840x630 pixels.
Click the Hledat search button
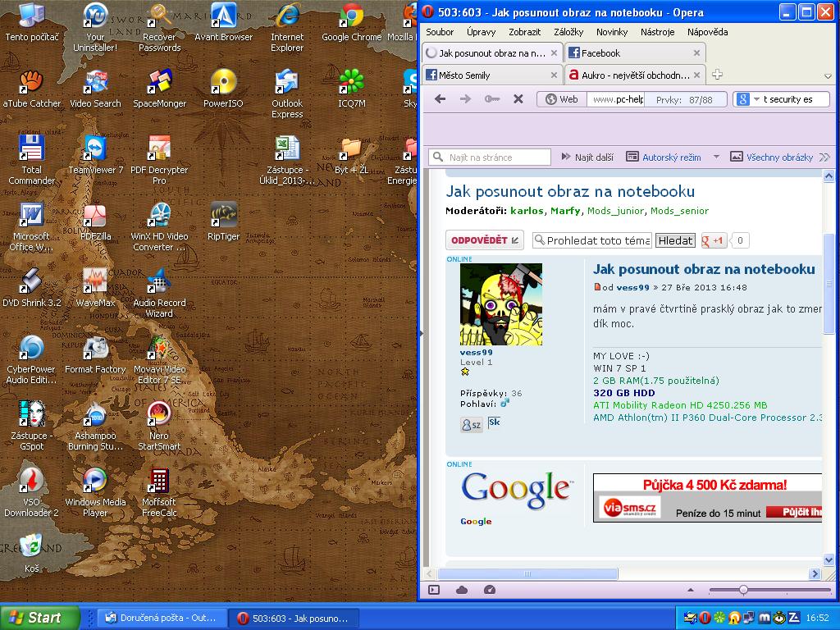[675, 240]
